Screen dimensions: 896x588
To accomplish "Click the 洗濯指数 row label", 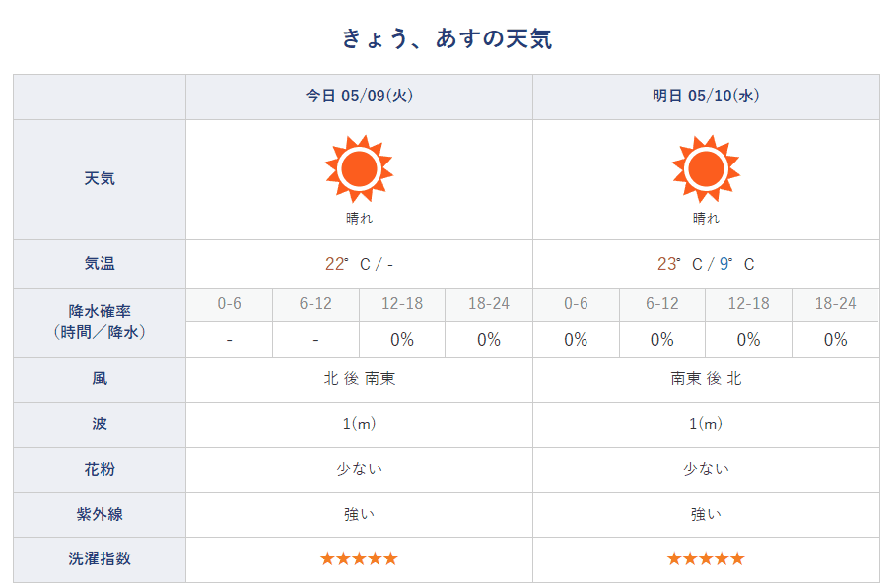I will 100,558.
